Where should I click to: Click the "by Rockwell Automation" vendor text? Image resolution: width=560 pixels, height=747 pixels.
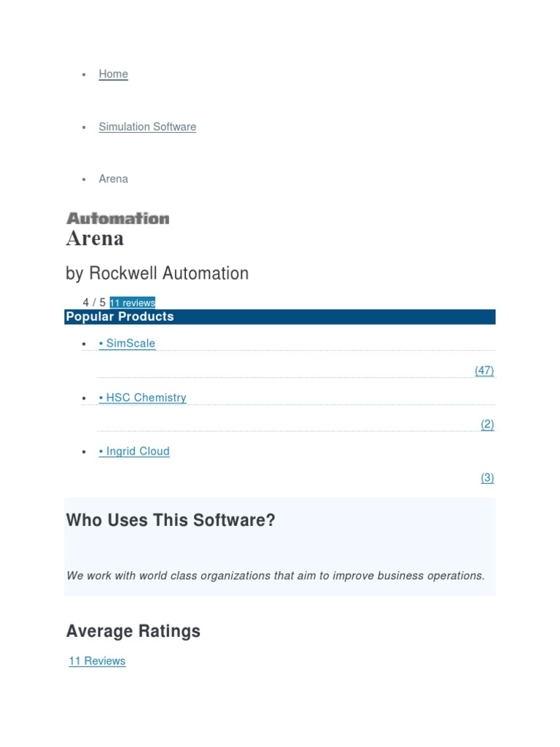157,274
